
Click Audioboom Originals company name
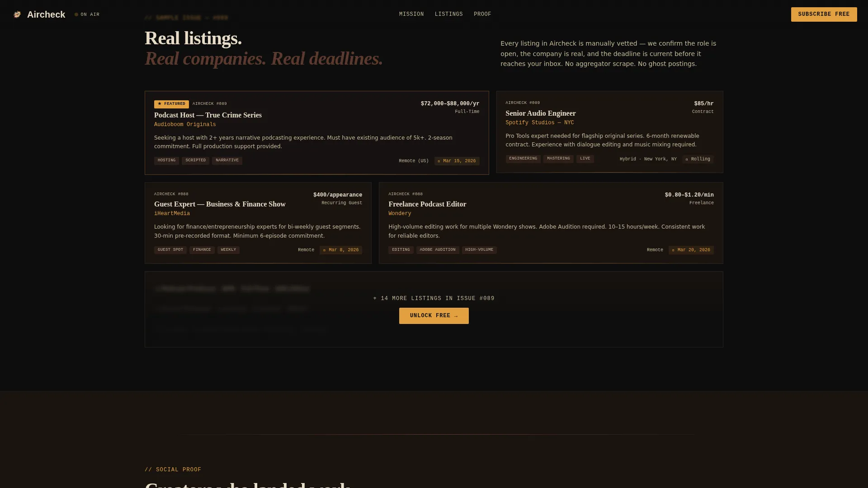[185, 125]
